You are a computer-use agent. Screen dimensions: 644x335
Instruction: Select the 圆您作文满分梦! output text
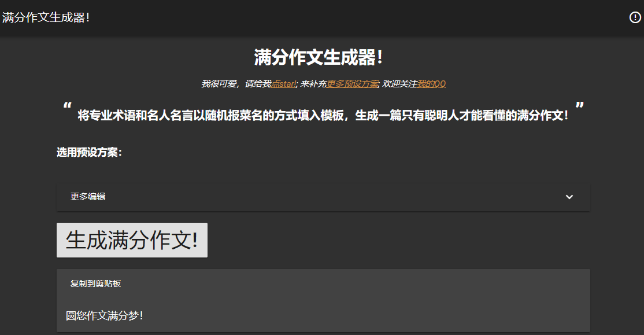(105, 316)
